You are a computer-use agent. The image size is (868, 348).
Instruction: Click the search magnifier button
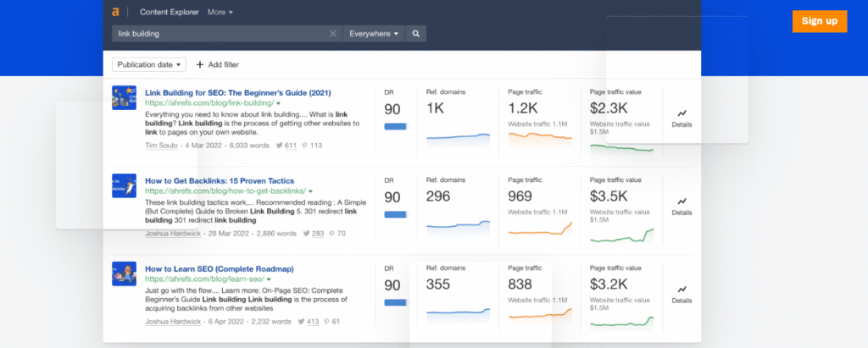415,34
